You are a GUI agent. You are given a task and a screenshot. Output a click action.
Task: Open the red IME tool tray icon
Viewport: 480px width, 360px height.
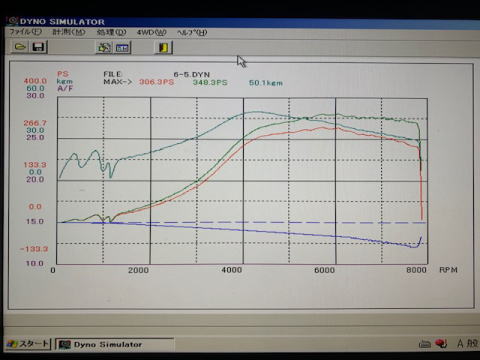coord(441,343)
